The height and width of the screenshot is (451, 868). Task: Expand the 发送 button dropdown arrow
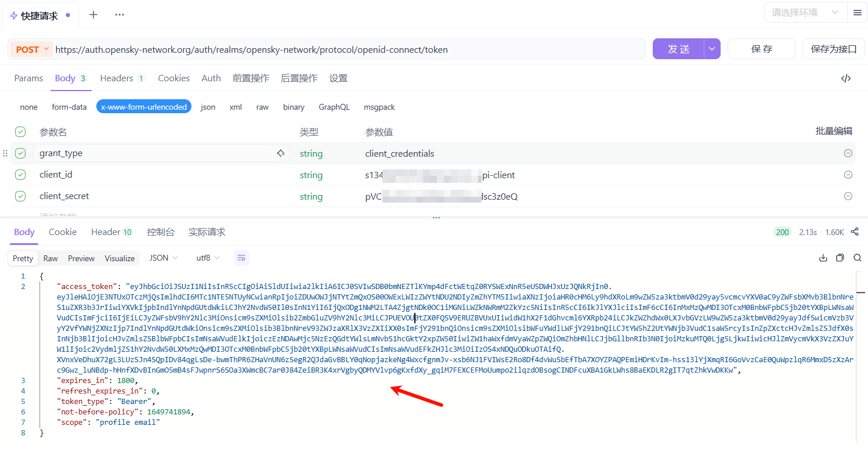(x=712, y=49)
